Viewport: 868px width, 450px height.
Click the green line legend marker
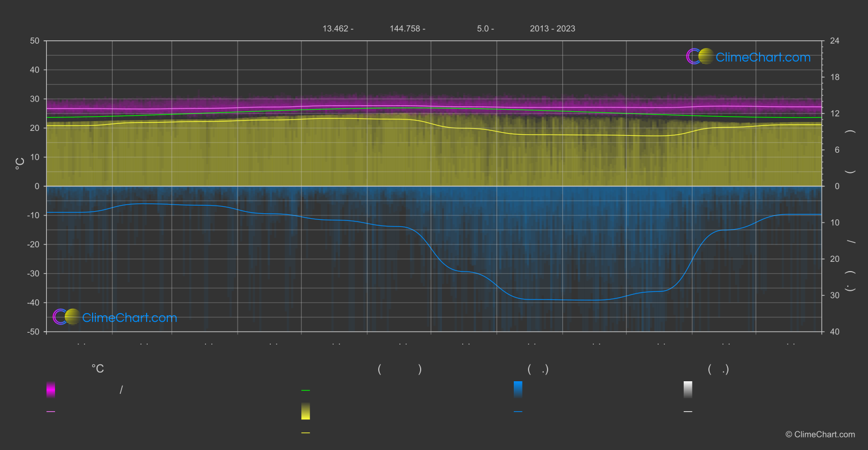pos(306,391)
